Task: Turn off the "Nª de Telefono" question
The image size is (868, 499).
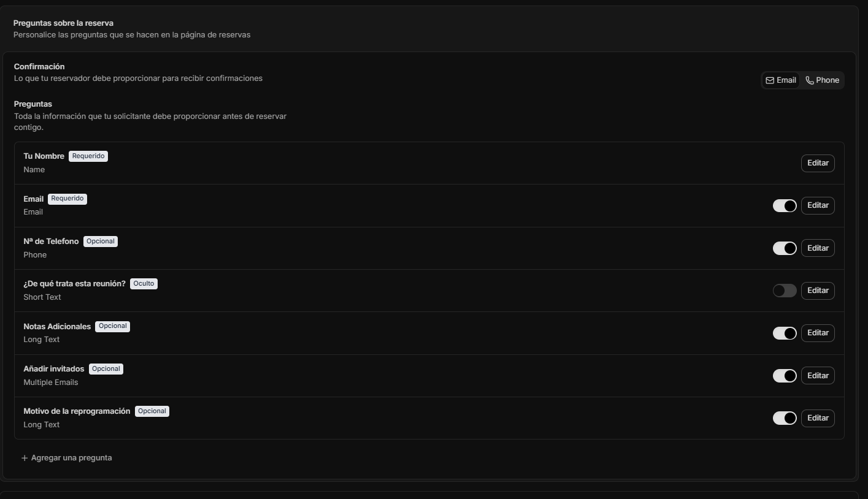Action: coord(785,248)
